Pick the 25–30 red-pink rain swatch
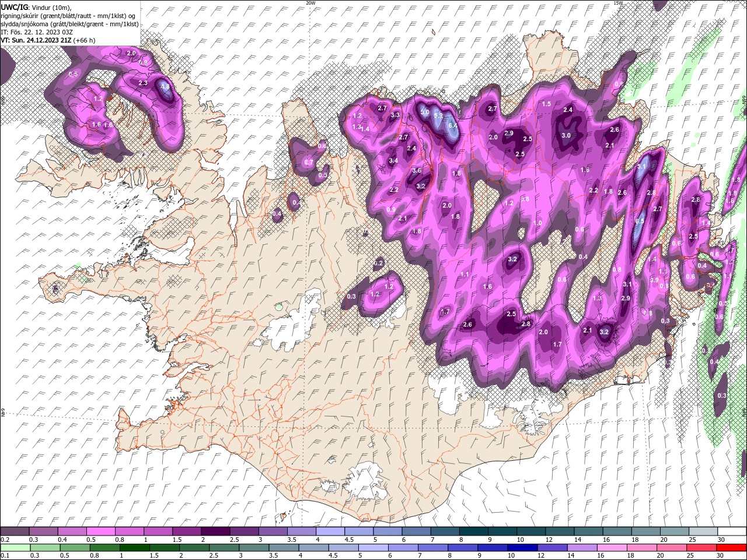The height and width of the screenshot is (560, 747). tap(702, 547)
